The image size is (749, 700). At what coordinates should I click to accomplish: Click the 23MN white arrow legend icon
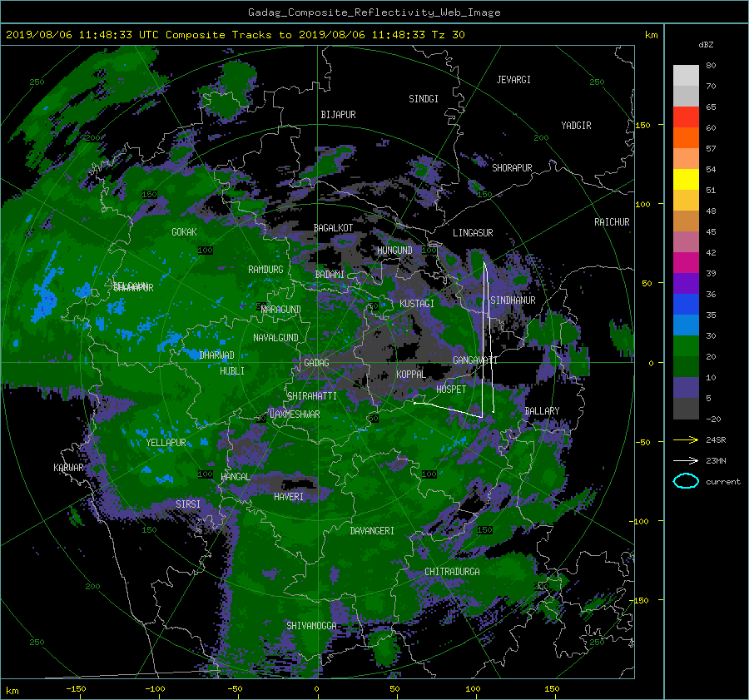coord(686,460)
